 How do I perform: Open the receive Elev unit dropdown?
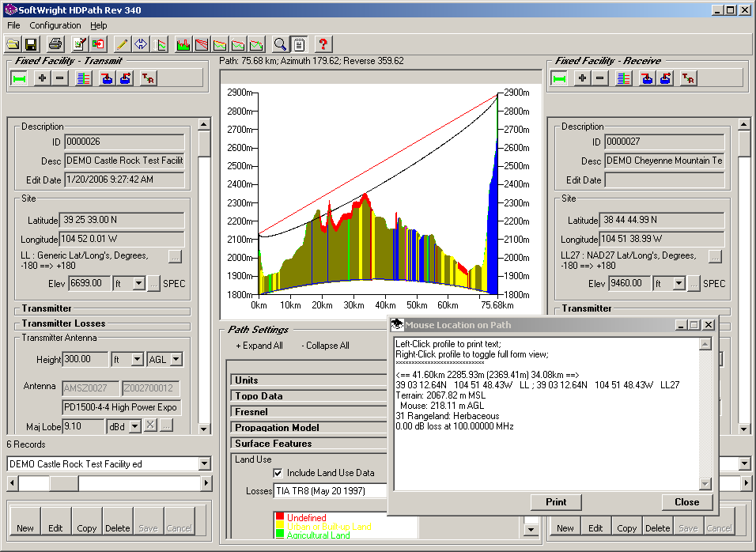click(679, 283)
